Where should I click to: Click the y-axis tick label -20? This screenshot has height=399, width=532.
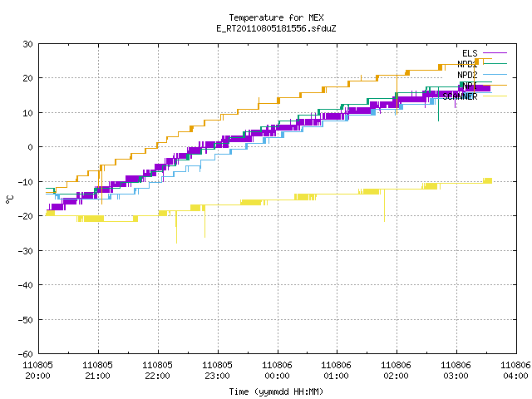(26, 216)
